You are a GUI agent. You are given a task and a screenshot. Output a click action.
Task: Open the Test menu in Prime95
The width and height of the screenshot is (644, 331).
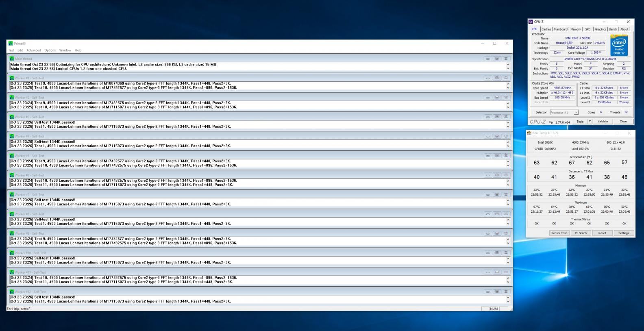click(x=11, y=50)
